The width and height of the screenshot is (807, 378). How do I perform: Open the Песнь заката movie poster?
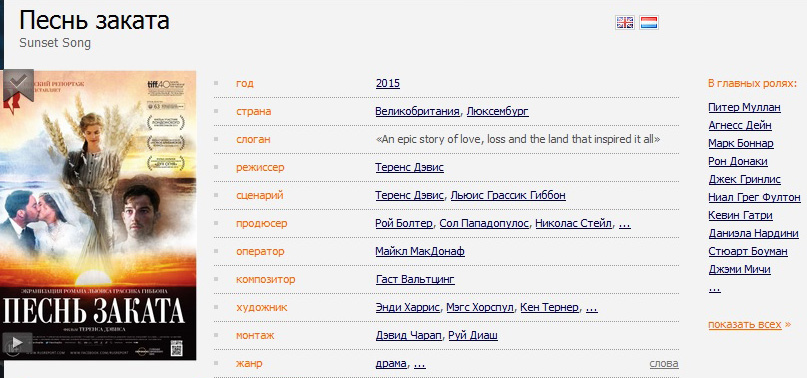click(99, 215)
